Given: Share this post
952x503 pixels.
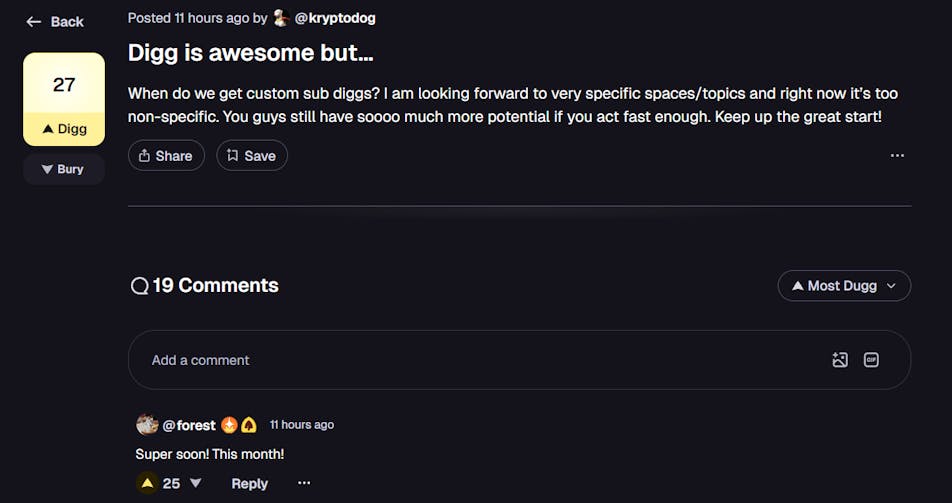Looking at the screenshot, I should pyautogui.click(x=166, y=155).
